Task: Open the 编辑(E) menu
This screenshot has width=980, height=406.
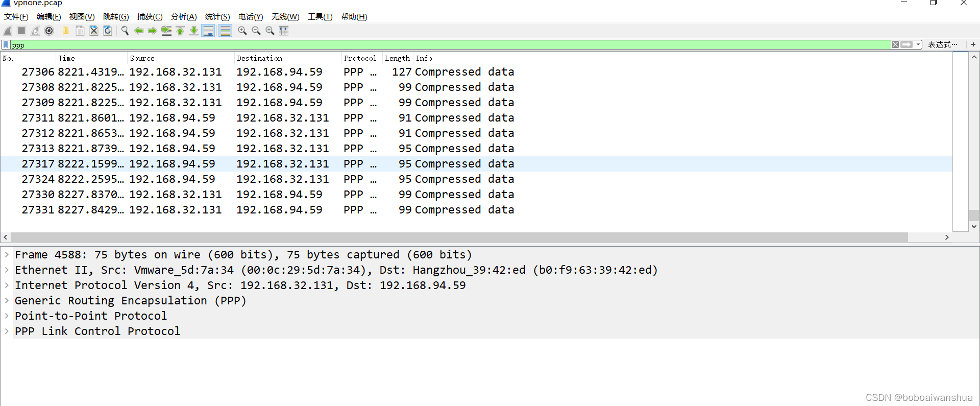Action: coord(49,17)
